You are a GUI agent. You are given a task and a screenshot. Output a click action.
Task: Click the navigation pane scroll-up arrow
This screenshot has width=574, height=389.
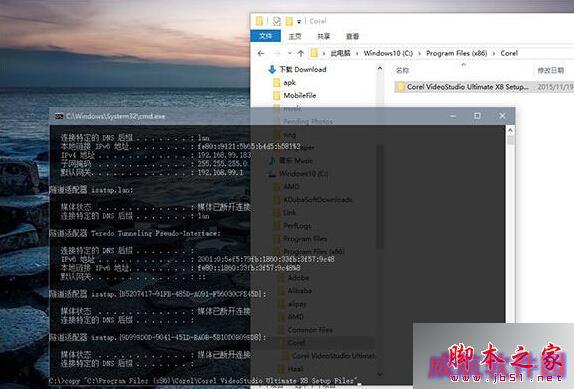(x=380, y=68)
